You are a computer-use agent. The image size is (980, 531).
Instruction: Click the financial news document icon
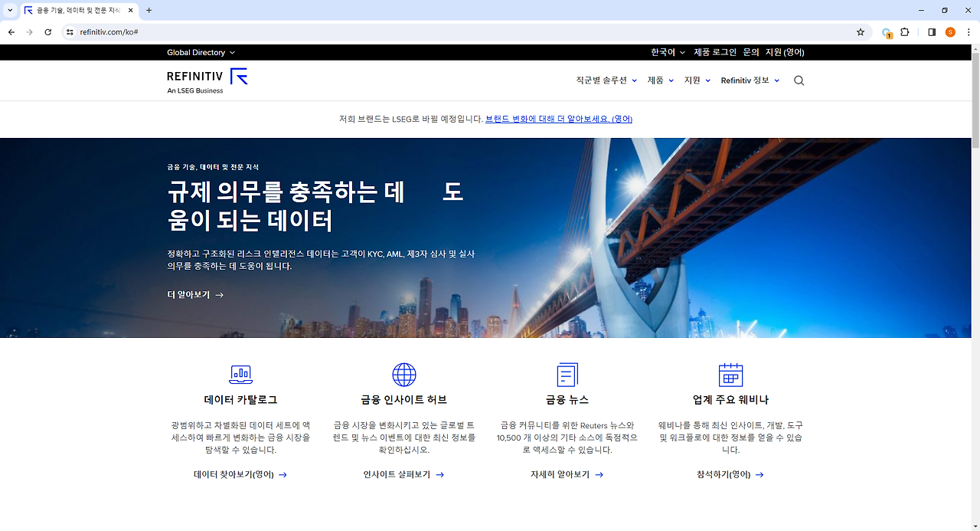567,375
